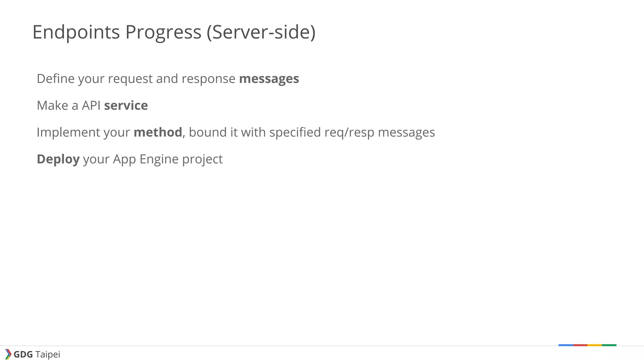The width and height of the screenshot is (644, 362).
Task: Click the bold word Deploy
Action: pyautogui.click(x=58, y=159)
